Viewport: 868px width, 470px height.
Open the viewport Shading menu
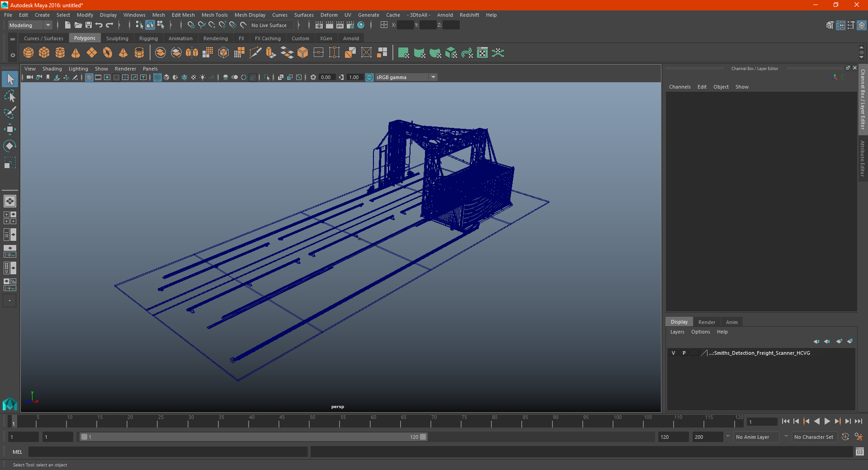tap(52, 69)
